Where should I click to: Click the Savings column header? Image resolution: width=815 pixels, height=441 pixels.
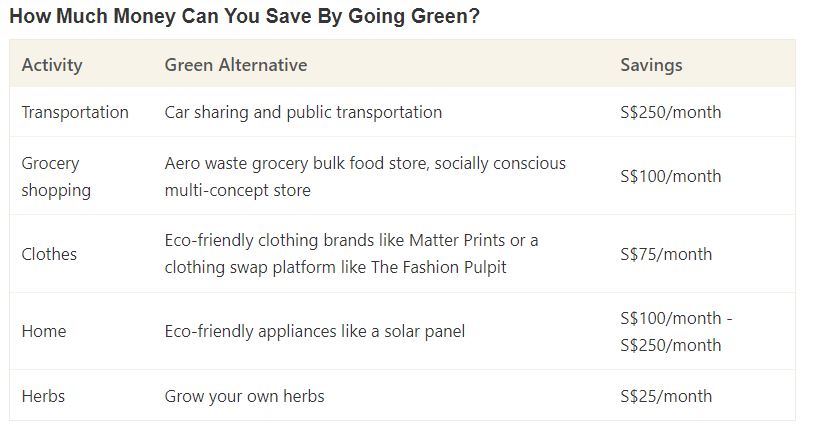coord(651,65)
